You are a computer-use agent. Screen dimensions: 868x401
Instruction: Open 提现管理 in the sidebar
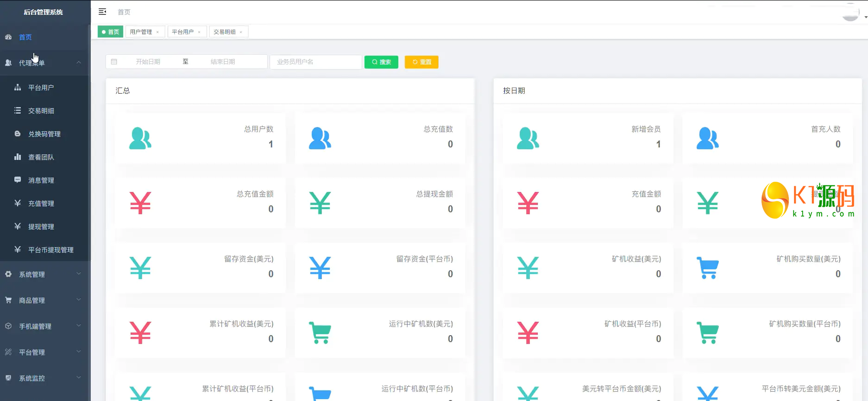(41, 227)
